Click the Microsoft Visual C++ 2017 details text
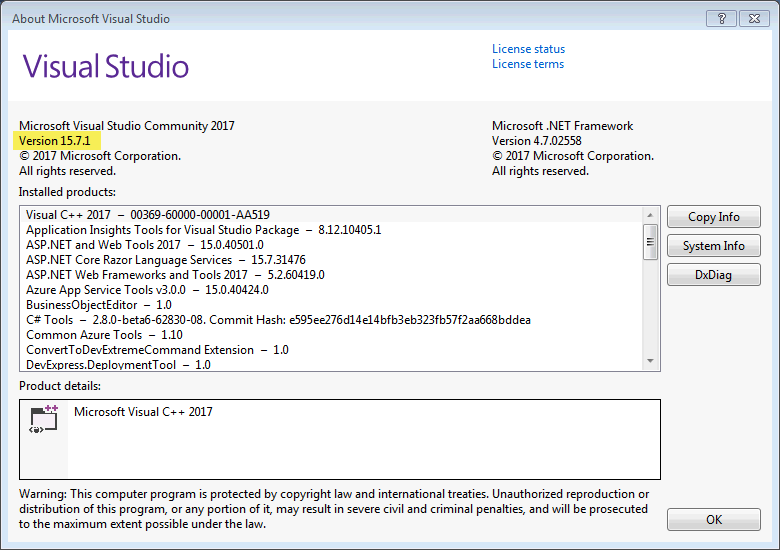Image resolution: width=780 pixels, height=550 pixels. [x=143, y=412]
